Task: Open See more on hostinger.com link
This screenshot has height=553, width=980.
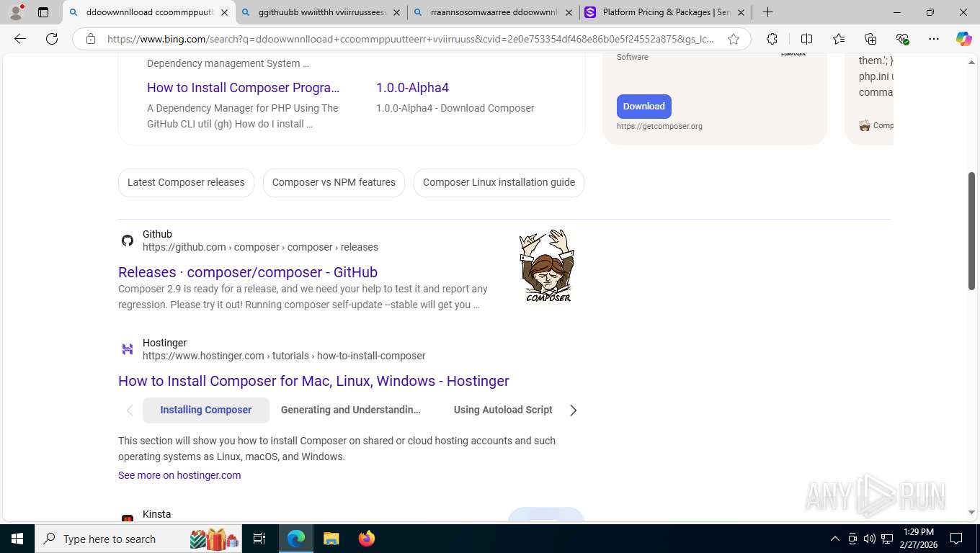Action: (x=179, y=475)
